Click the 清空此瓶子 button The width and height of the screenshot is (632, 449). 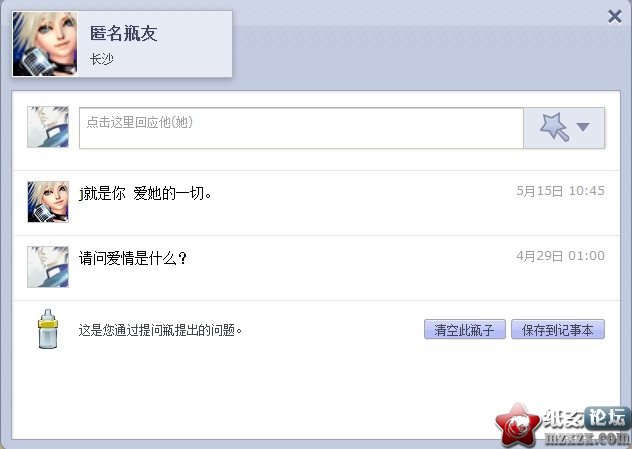pyautogui.click(x=464, y=330)
